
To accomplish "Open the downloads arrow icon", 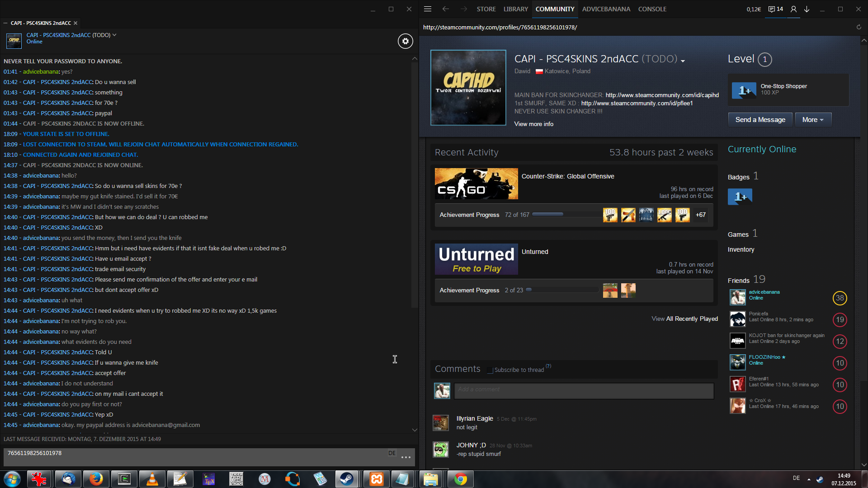I will pyautogui.click(x=807, y=9).
